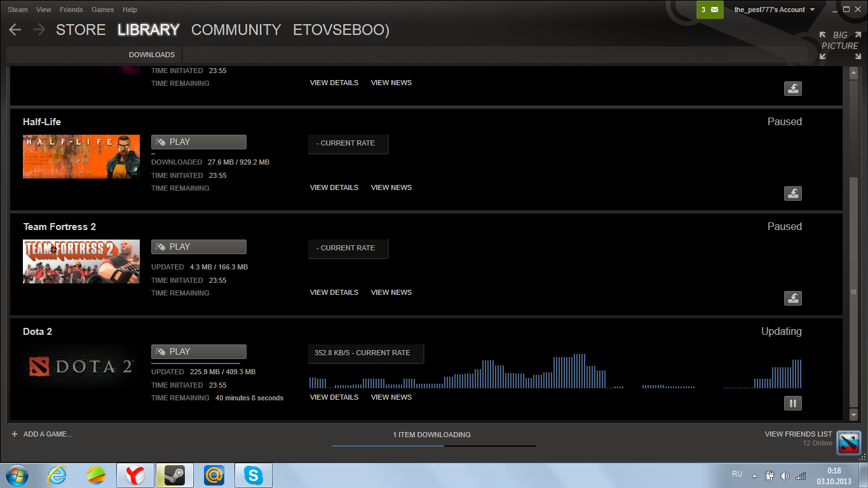Click the 1 Item Downloading status
The image size is (868, 488).
click(431, 435)
